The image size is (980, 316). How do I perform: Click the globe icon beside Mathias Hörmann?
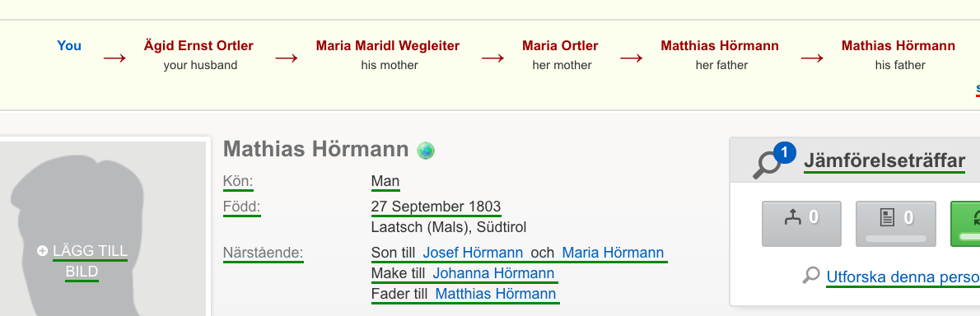pyautogui.click(x=426, y=151)
